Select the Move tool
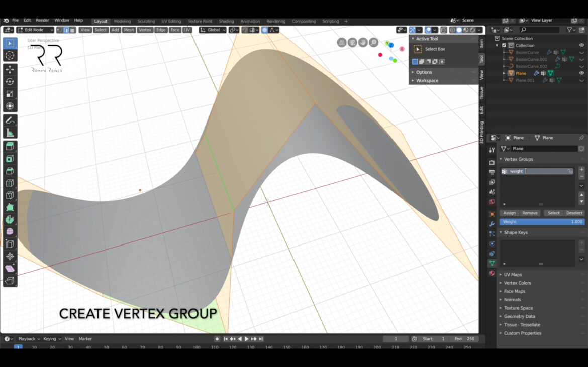This screenshot has height=367, width=588. [10, 70]
